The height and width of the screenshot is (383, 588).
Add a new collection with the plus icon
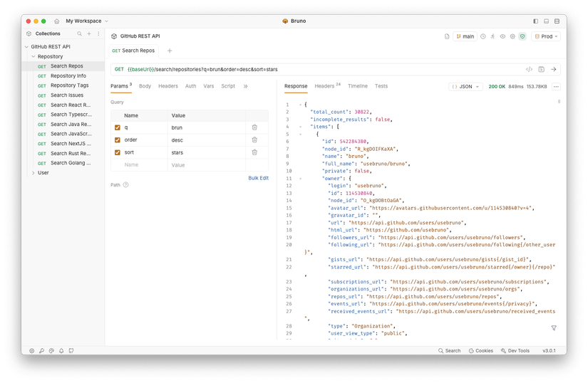pos(89,33)
